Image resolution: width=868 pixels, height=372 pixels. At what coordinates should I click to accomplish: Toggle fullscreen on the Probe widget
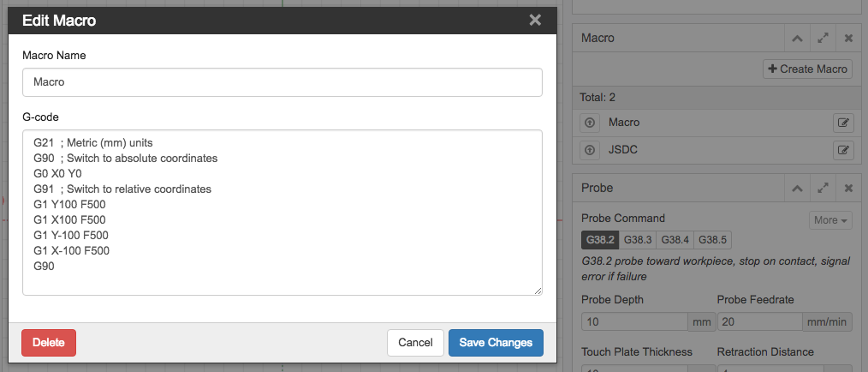(823, 188)
